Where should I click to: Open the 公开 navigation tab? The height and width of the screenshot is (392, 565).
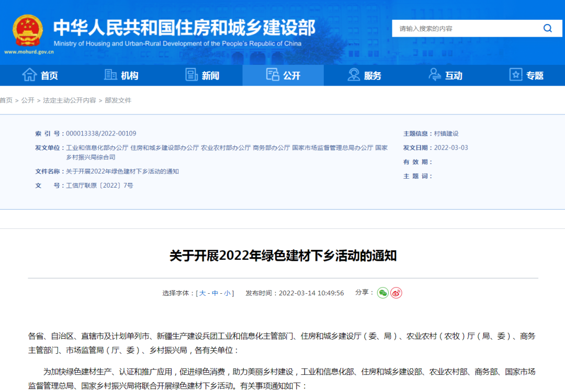[283, 75]
